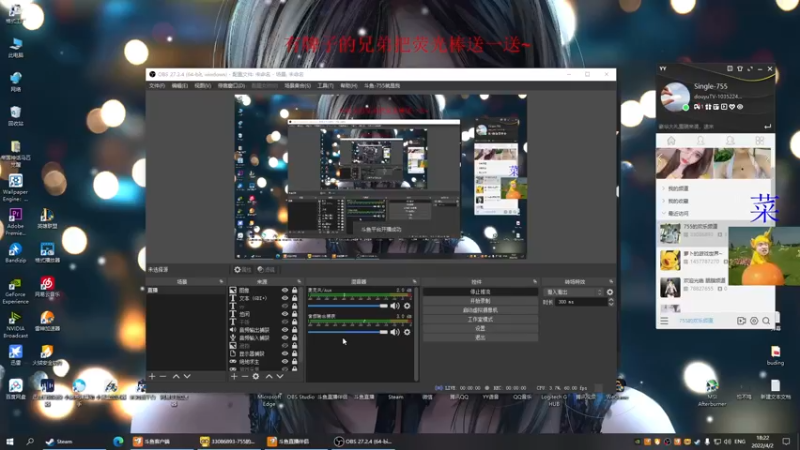Mute the 麦克风/Aux channel speaker icon
Viewport: 800px width, 450px height.
click(395, 306)
